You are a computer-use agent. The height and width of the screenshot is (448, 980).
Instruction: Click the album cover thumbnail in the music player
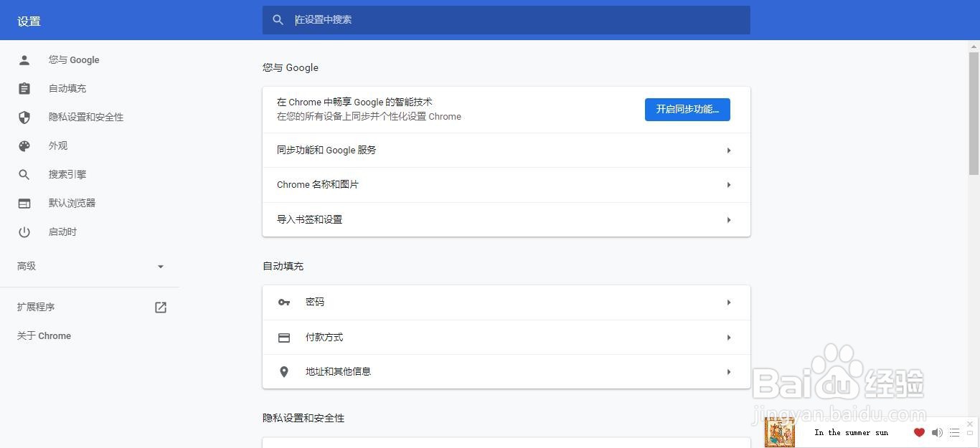[780, 432]
